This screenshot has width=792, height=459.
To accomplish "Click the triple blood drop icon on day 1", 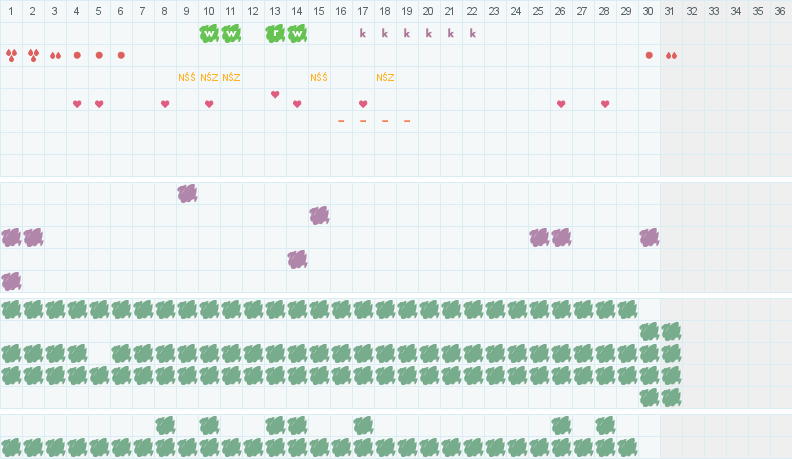I will pyautogui.click(x=11, y=56).
